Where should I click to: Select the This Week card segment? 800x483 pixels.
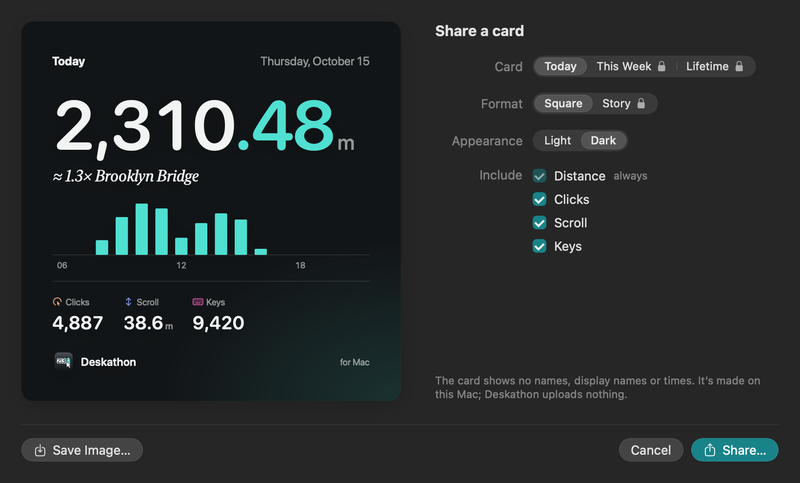(x=631, y=66)
